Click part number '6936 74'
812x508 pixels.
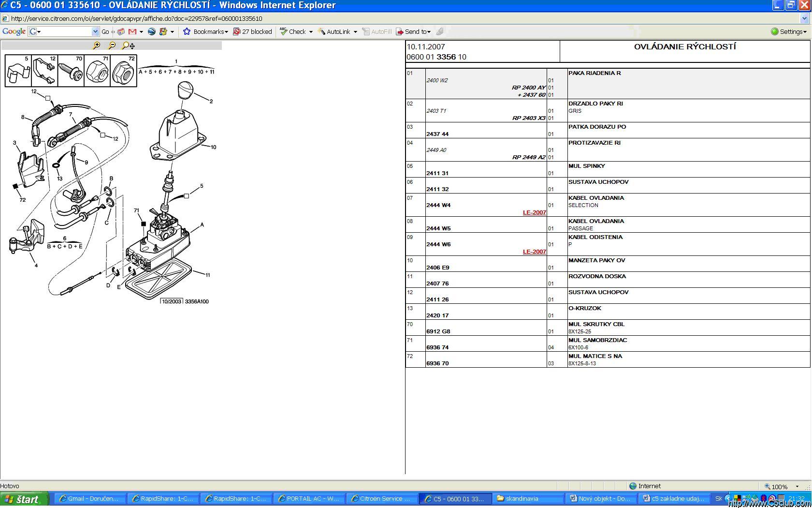pos(437,347)
